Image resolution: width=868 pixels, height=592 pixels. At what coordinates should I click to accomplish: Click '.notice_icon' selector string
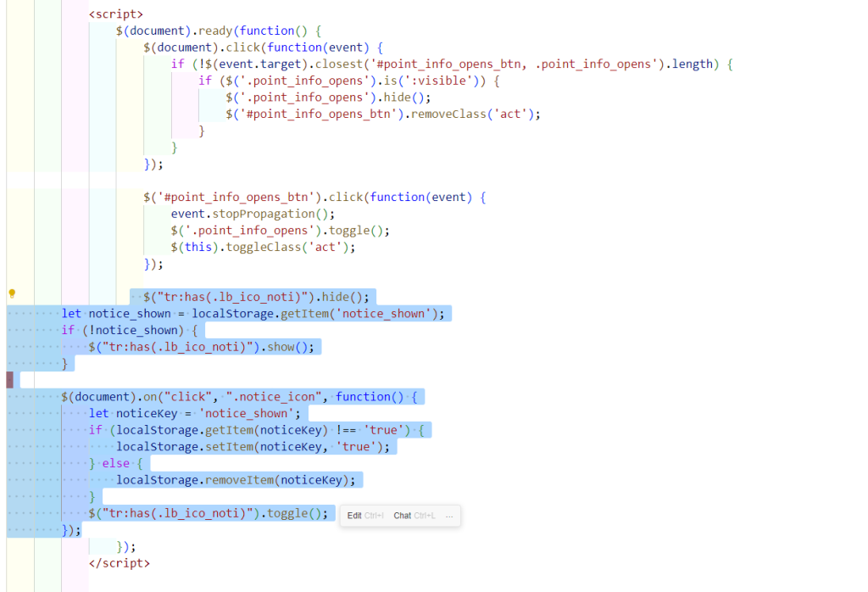(274, 397)
